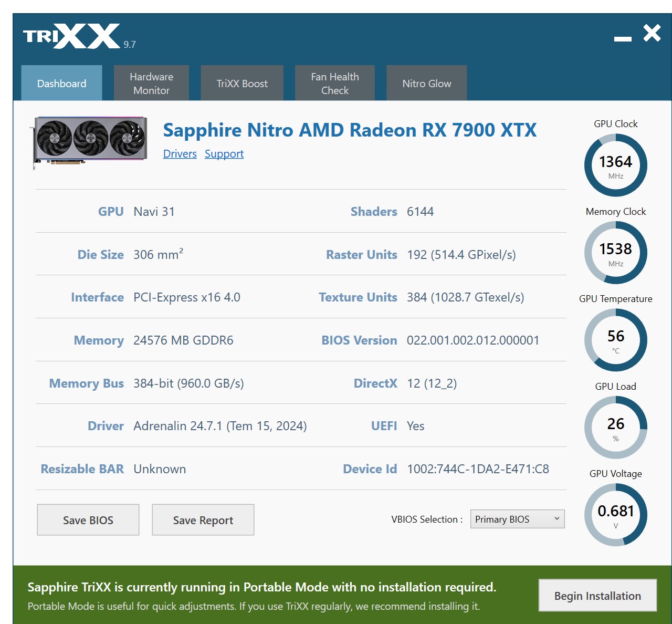The width and height of the screenshot is (672, 624).
Task: Select the Raster Units value 192
Action: tap(461, 255)
